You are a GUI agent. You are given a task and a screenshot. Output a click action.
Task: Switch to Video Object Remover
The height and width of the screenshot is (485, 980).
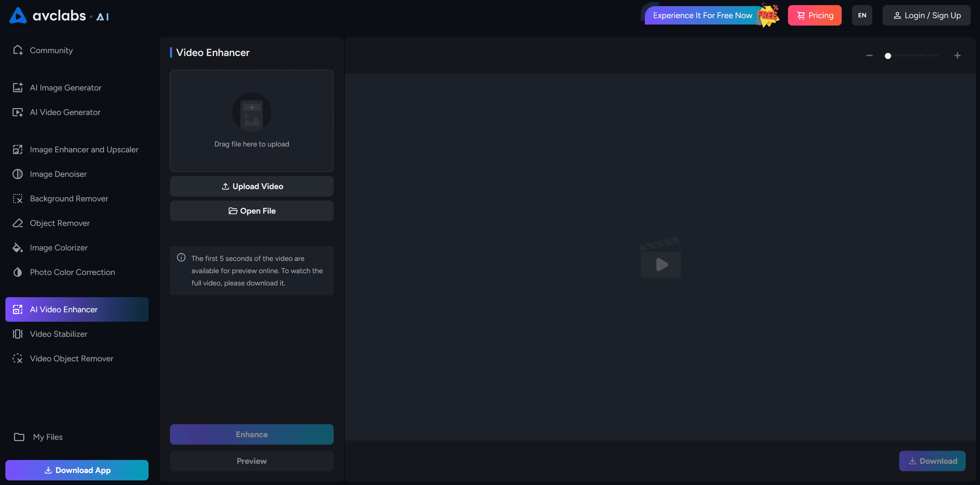pyautogui.click(x=77, y=359)
